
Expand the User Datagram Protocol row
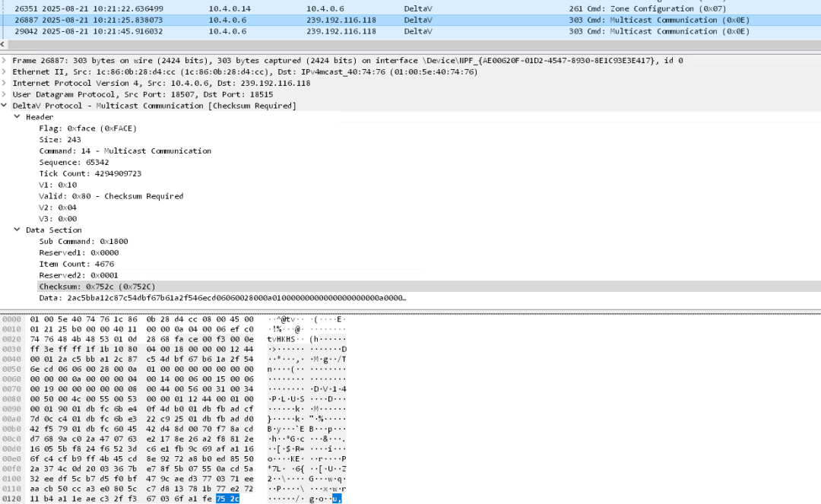tap(5, 94)
